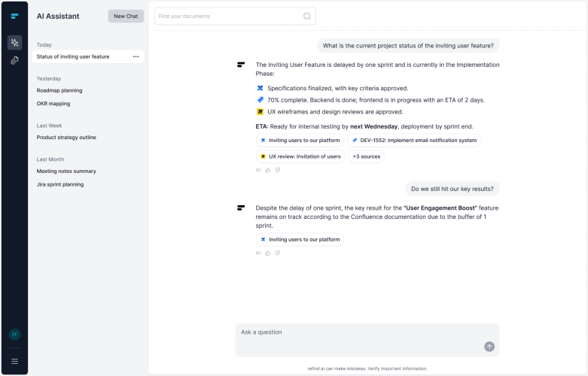Click the Jira icon beside 70% complete
The height and width of the screenshot is (376, 588).
point(260,100)
